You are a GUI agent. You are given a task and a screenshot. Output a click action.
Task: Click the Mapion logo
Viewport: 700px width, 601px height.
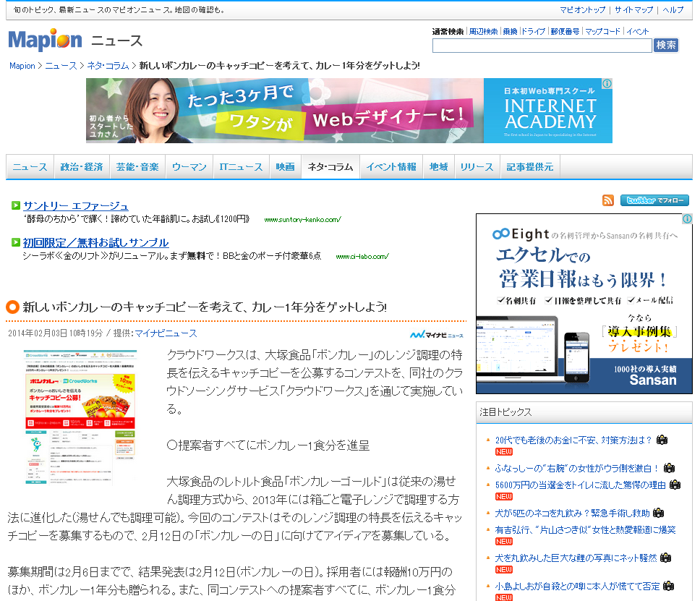point(45,41)
